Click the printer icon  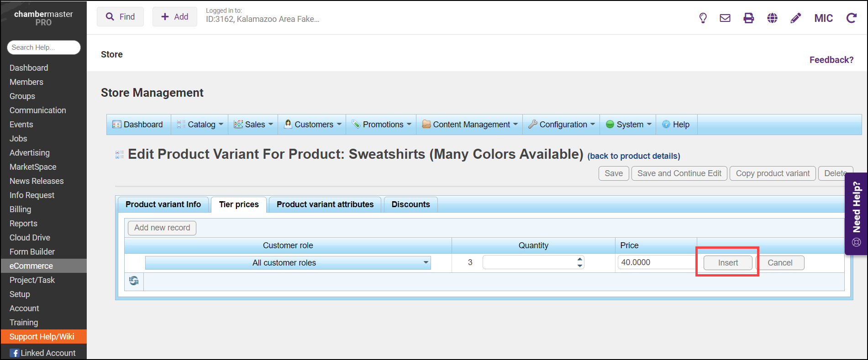tap(749, 18)
